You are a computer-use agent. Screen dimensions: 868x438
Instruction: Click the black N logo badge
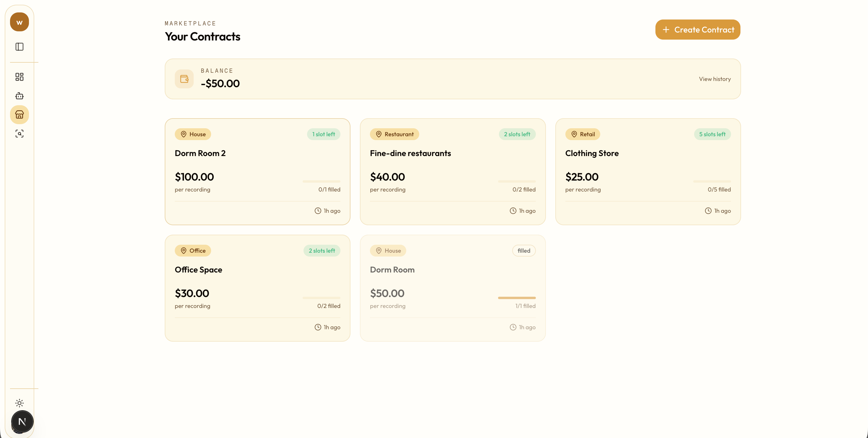(x=22, y=421)
